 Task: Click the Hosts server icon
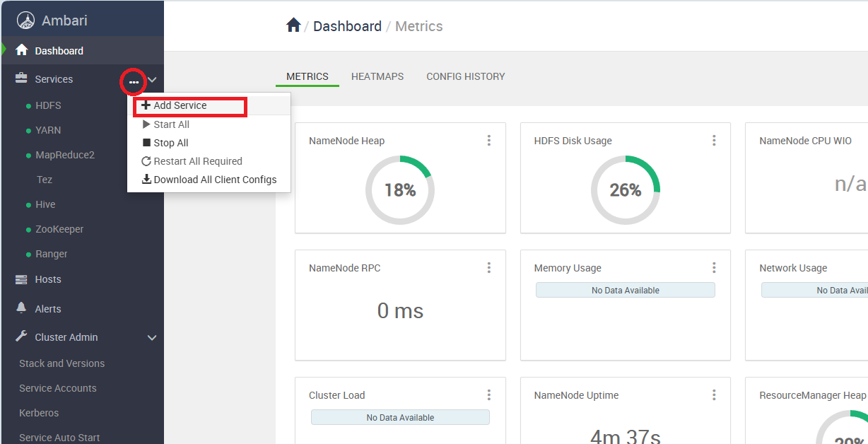(x=21, y=279)
